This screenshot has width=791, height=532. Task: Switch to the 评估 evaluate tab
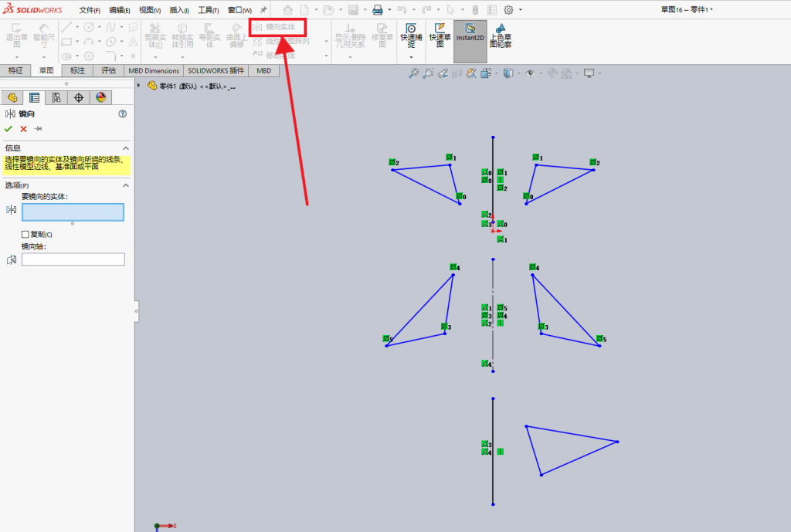[x=108, y=70]
